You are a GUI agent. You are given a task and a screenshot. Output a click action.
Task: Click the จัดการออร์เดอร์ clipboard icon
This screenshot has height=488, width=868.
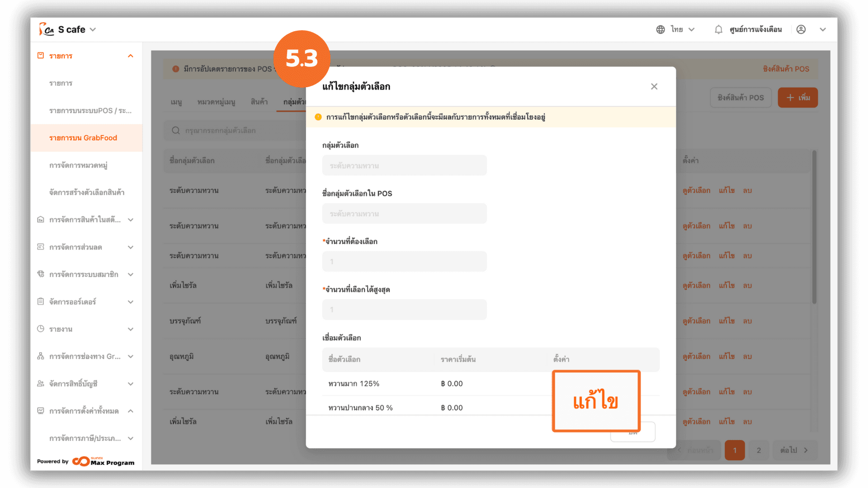click(x=41, y=301)
